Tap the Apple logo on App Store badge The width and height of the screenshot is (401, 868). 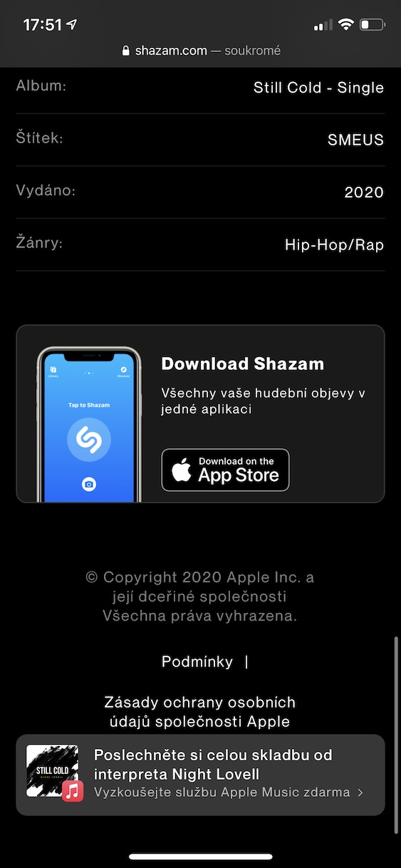[182, 470]
